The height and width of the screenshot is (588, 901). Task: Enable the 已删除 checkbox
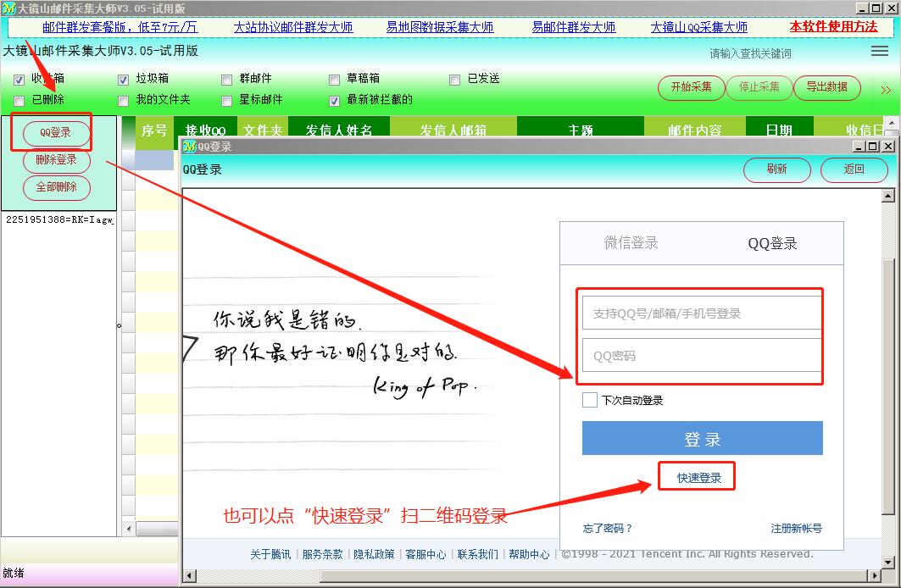coord(19,101)
